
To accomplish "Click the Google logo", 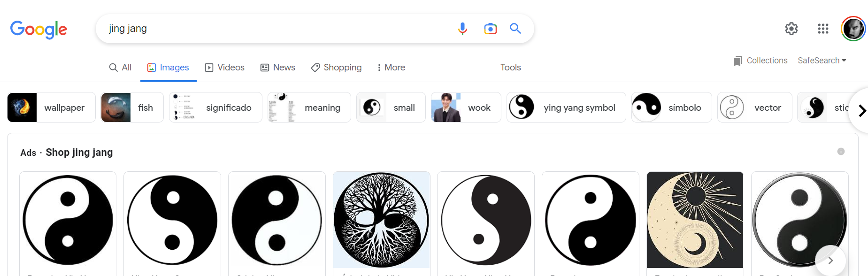I will [x=38, y=29].
